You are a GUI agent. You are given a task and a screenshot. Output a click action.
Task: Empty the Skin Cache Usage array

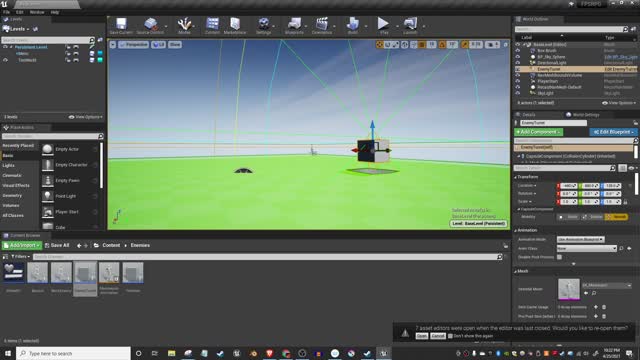[604, 307]
